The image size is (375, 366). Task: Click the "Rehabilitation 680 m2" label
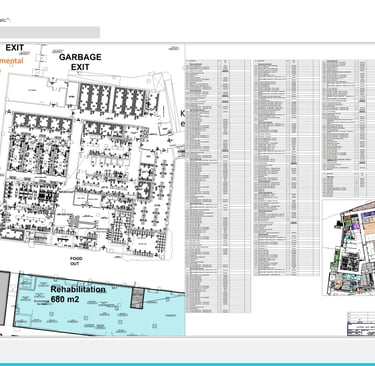point(78,294)
